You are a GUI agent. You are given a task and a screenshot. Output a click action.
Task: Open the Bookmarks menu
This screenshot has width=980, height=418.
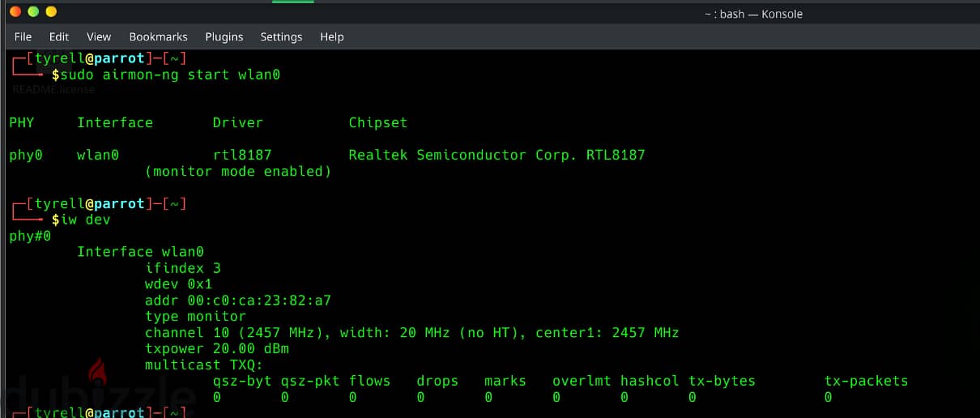(159, 36)
